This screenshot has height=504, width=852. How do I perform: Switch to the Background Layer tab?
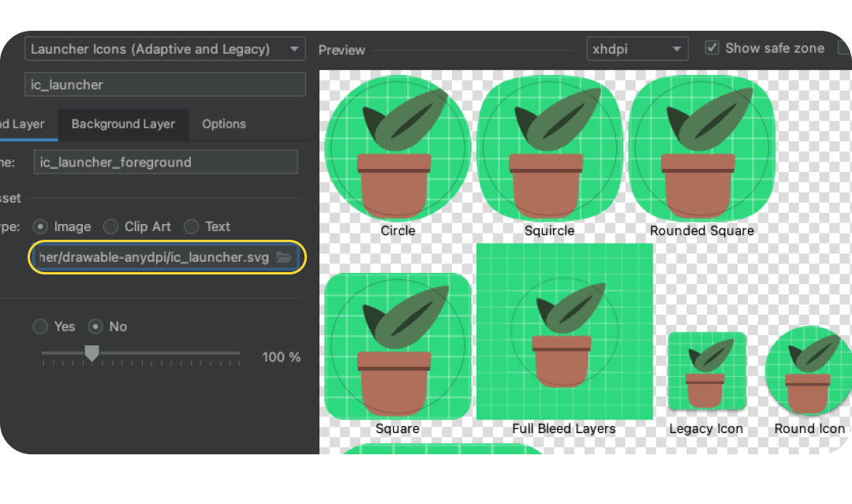(123, 124)
